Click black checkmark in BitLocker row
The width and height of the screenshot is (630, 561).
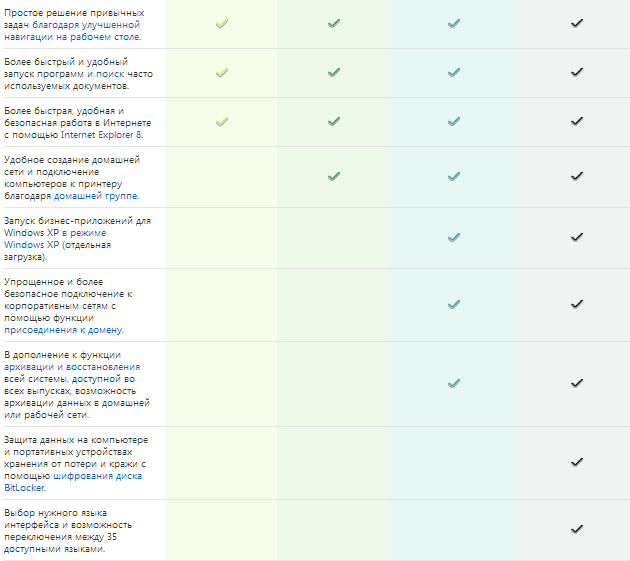[x=577, y=463]
